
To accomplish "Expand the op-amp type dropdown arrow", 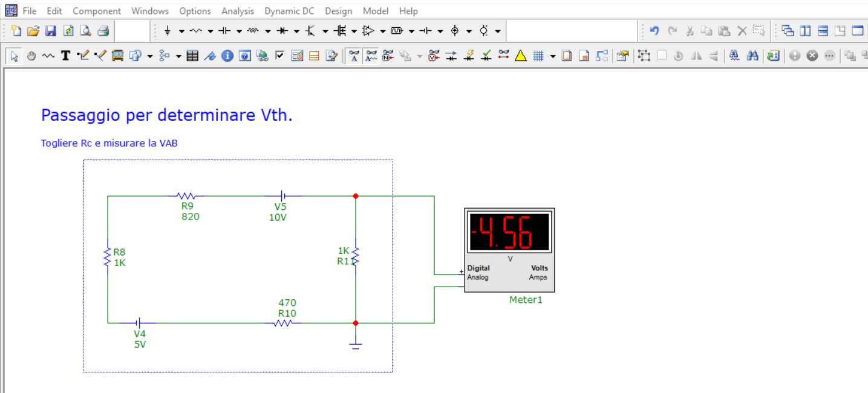I will (383, 31).
